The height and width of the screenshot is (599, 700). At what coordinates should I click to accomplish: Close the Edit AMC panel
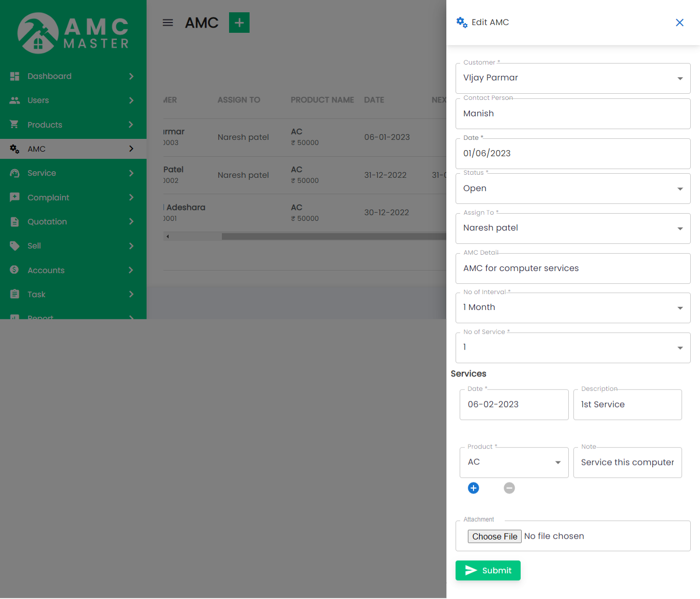coord(680,23)
